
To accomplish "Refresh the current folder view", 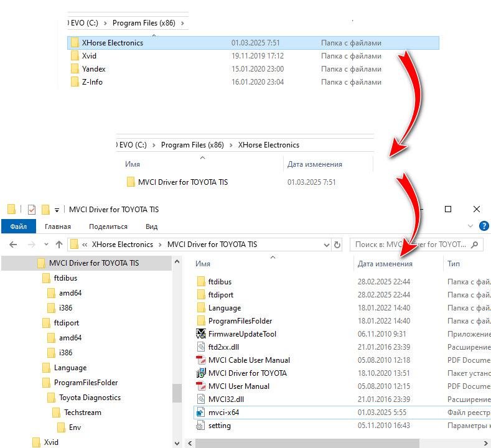I will [x=337, y=245].
